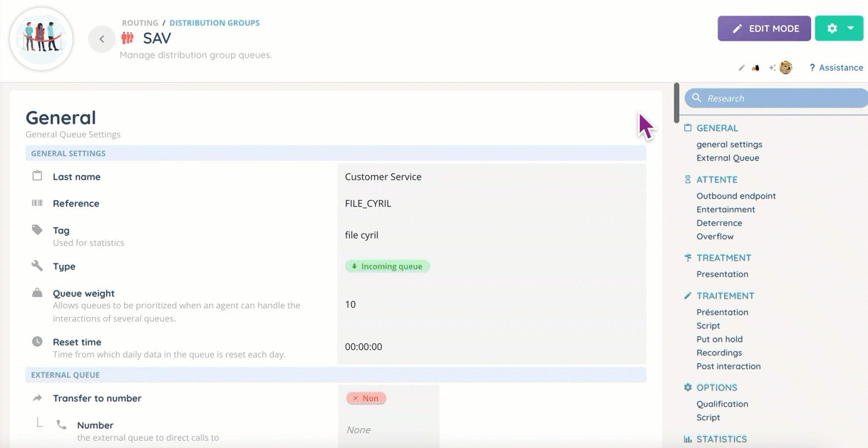Click the Queue weight icon
Screen dimensions: 868x448
(37, 293)
